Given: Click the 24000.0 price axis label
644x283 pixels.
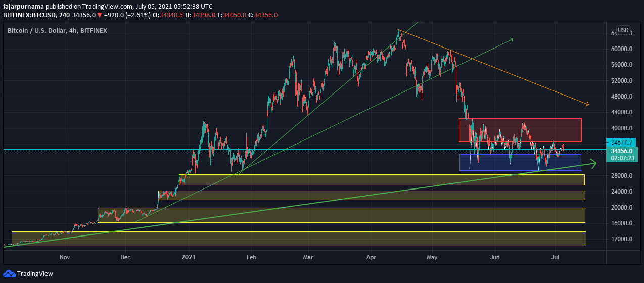Looking at the screenshot, I should click(622, 192).
